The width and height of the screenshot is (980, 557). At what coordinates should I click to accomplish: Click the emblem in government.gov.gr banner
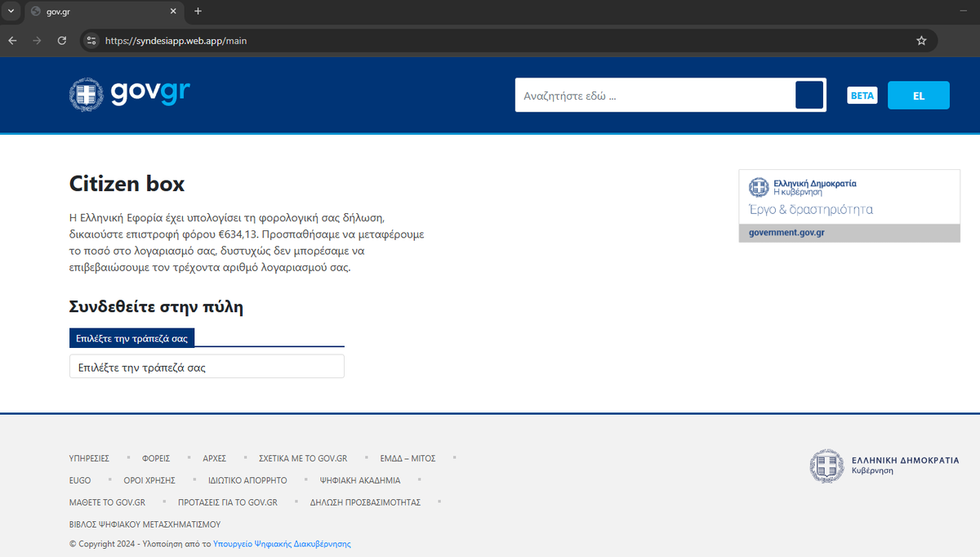point(759,187)
